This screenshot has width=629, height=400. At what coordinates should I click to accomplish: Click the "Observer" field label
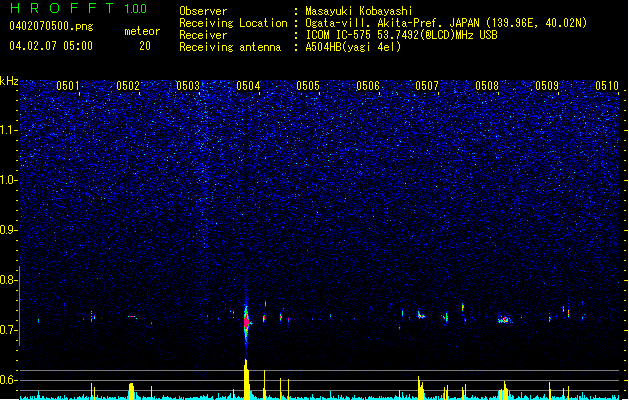pos(203,11)
